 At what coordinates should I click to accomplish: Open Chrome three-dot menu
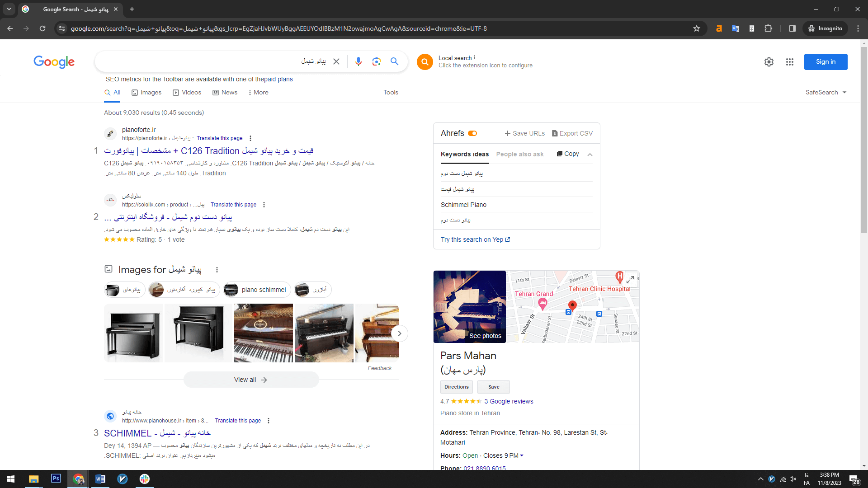(858, 28)
